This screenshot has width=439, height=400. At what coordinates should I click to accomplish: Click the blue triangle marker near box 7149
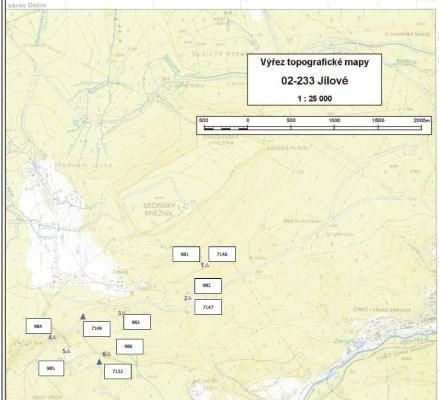point(83,316)
